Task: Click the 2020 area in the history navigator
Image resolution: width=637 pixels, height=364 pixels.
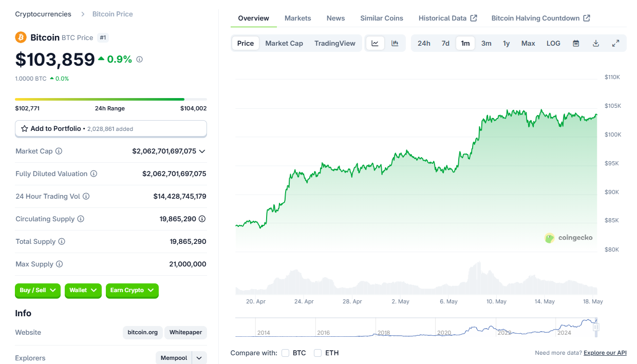Action: click(444, 333)
